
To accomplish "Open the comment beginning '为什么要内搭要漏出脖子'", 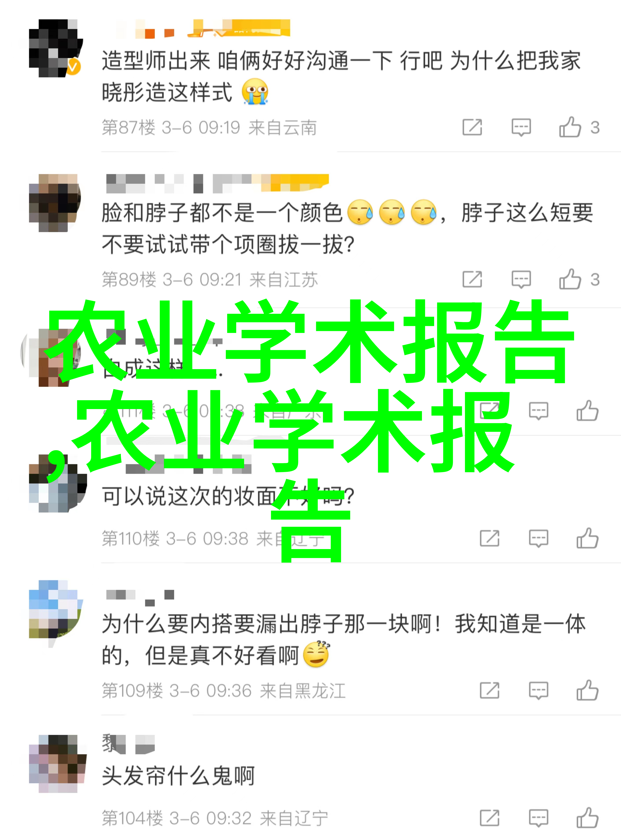I will pos(344,640).
